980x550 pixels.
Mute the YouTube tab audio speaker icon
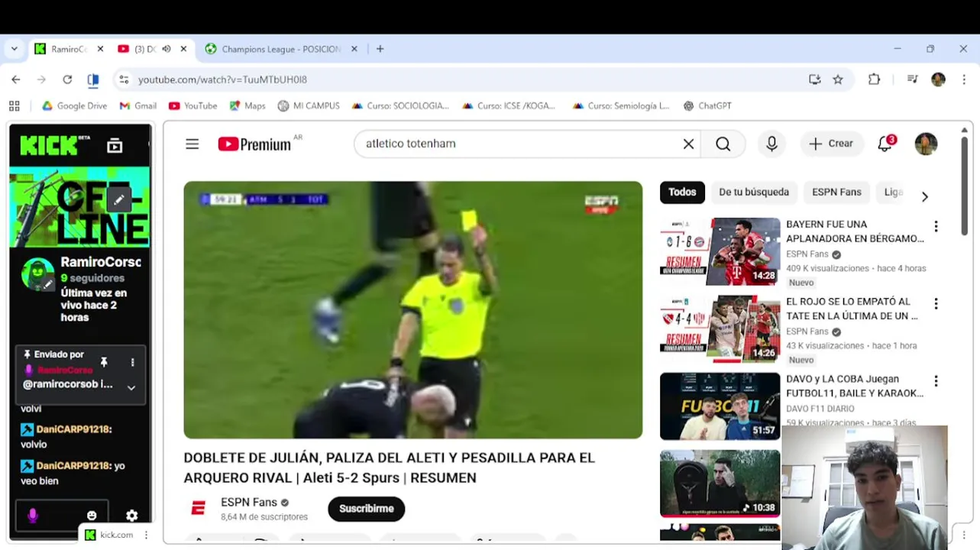pyautogui.click(x=167, y=49)
